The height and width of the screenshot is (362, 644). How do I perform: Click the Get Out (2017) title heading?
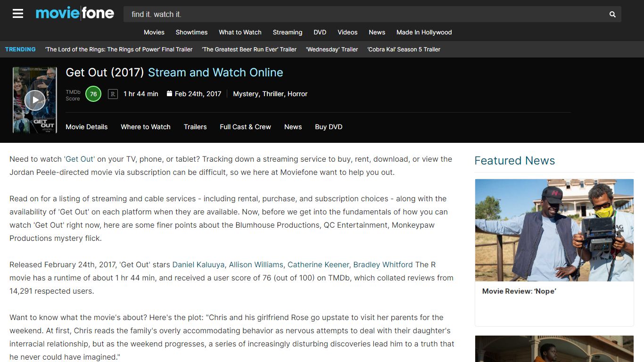point(105,73)
